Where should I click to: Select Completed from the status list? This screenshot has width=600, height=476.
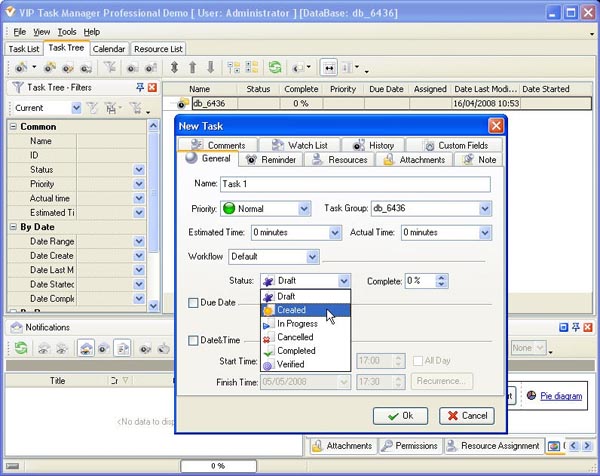click(x=295, y=351)
